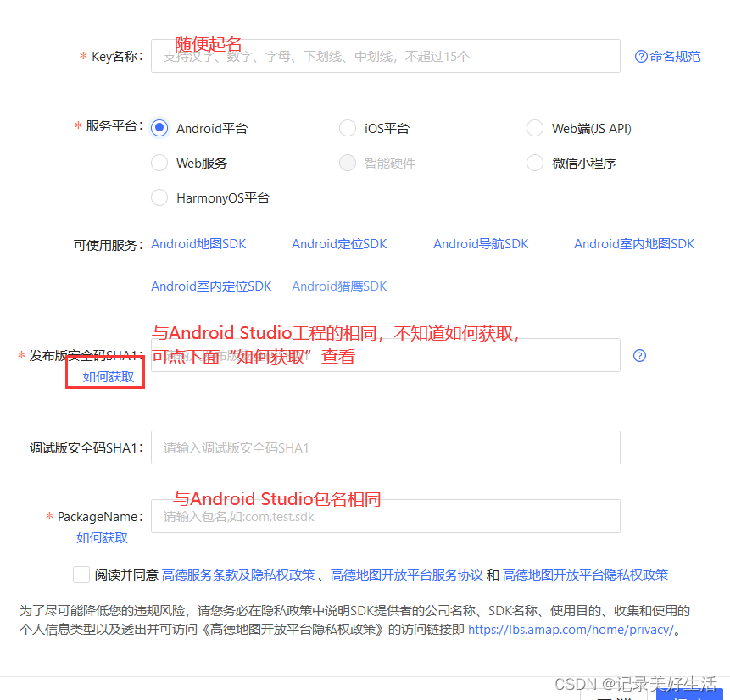The image size is (730, 700).
Task: Open the 命名规范 help link
Action: coord(675,57)
